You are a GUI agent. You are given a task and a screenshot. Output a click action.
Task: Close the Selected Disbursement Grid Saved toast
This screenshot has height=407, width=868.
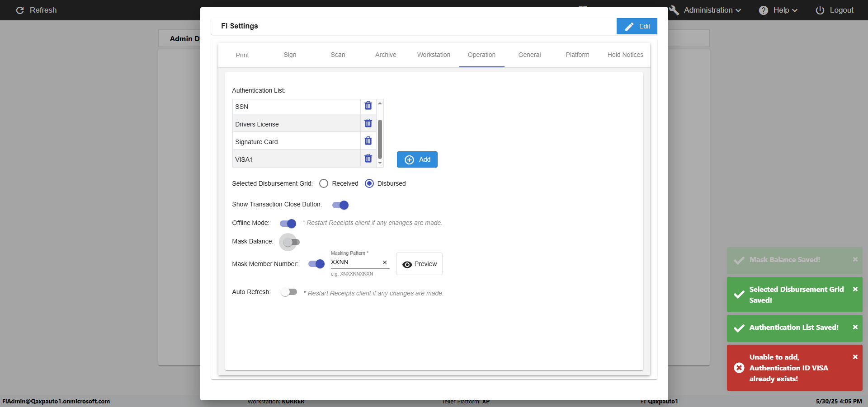[855, 289]
